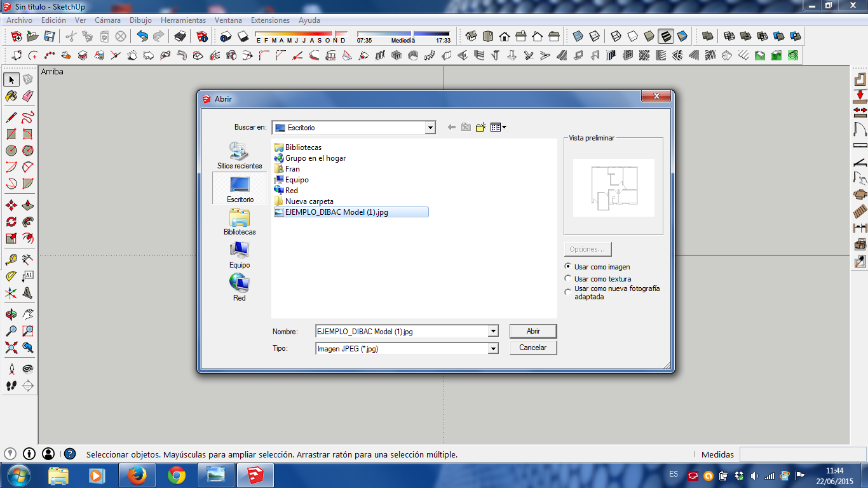Pick the Tape Measure tool
Image resolution: width=868 pixels, height=488 pixels.
click(x=11, y=259)
